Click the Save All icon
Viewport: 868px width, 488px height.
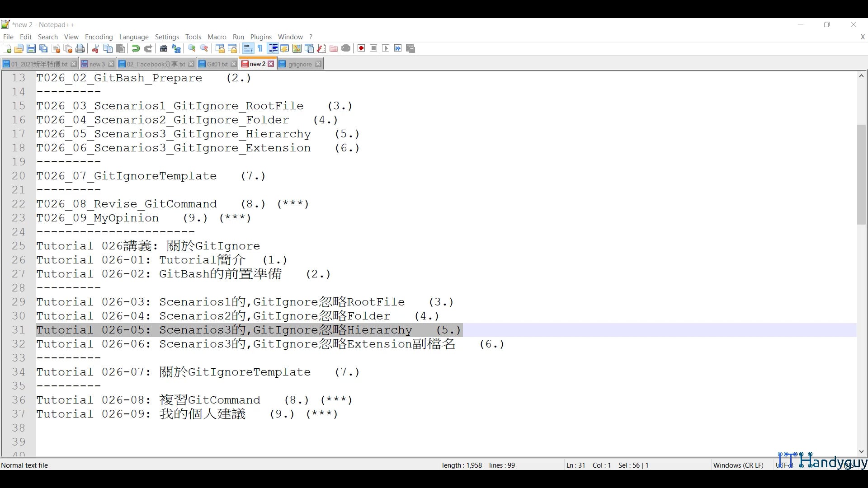click(x=43, y=48)
